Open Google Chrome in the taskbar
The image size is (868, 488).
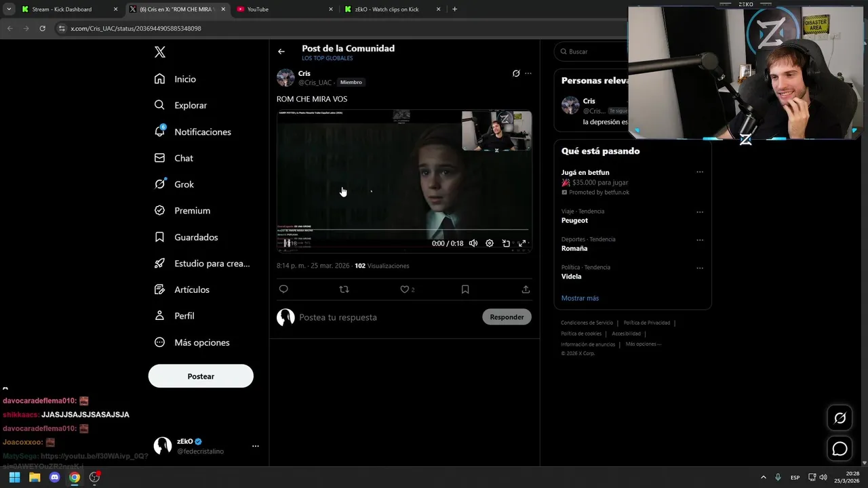pyautogui.click(x=75, y=477)
